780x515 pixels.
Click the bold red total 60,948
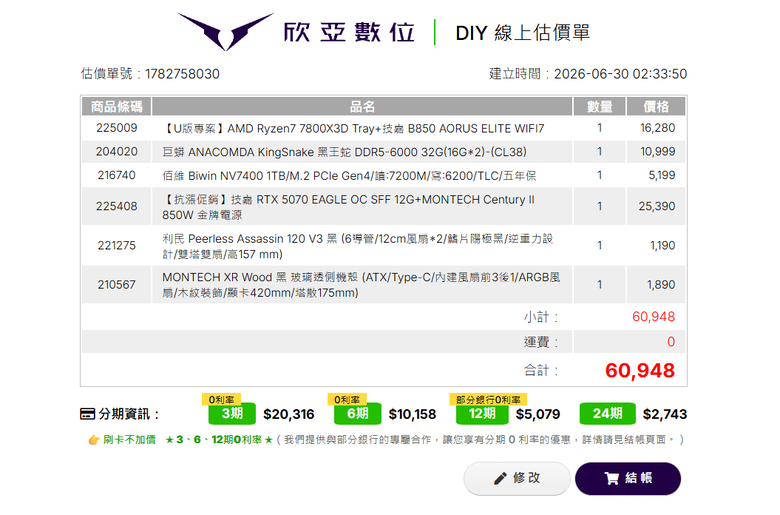pos(640,370)
